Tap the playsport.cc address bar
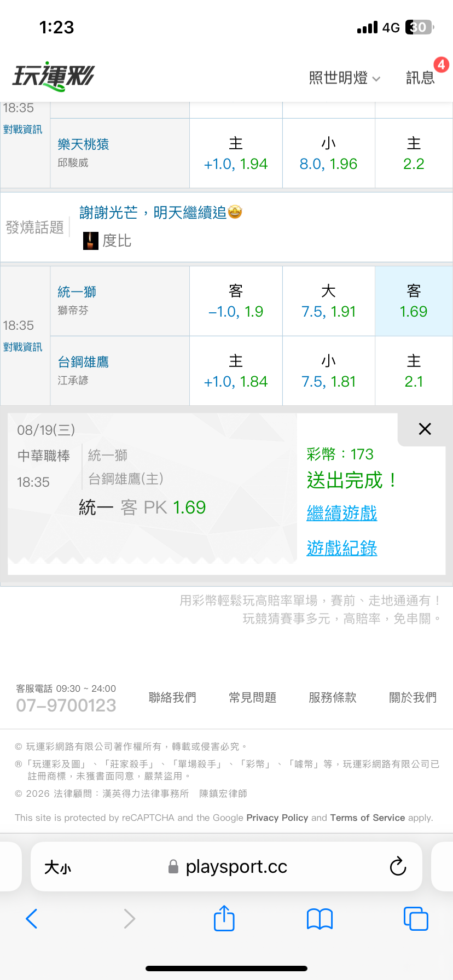The width and height of the screenshot is (453, 980). [x=226, y=866]
